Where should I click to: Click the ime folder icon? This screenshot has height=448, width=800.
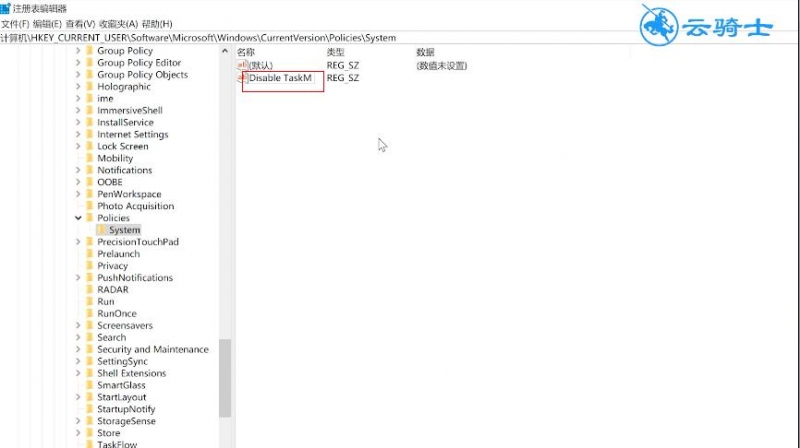point(90,98)
